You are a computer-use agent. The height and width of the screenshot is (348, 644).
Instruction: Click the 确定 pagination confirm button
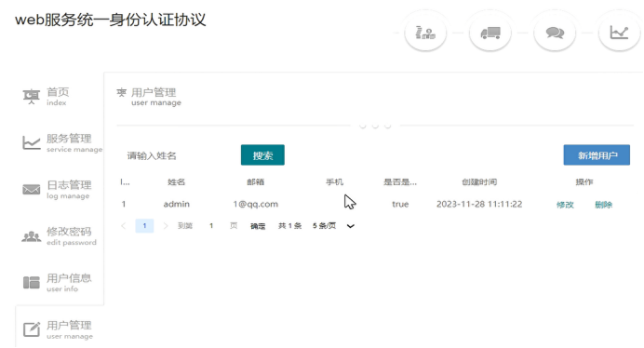258,226
